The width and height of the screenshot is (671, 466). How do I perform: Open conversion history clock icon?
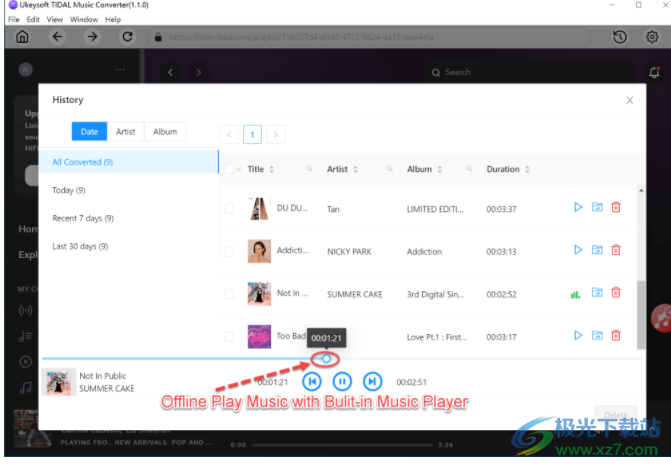620,37
